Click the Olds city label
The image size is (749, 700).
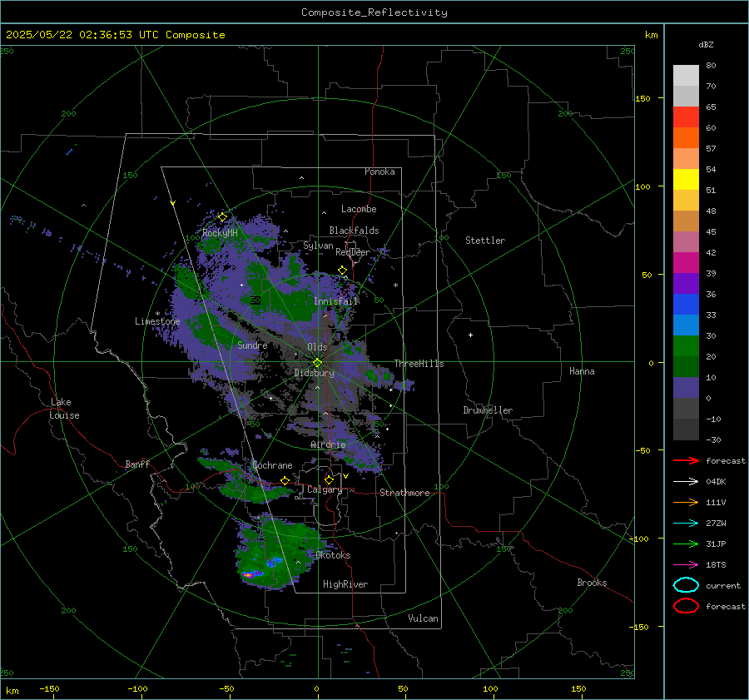pyautogui.click(x=317, y=347)
